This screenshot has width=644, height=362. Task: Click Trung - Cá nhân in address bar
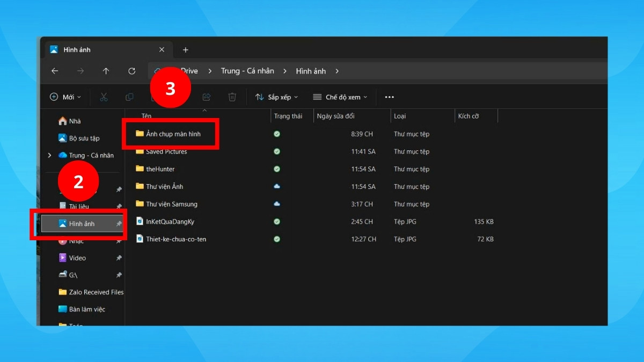tap(247, 71)
